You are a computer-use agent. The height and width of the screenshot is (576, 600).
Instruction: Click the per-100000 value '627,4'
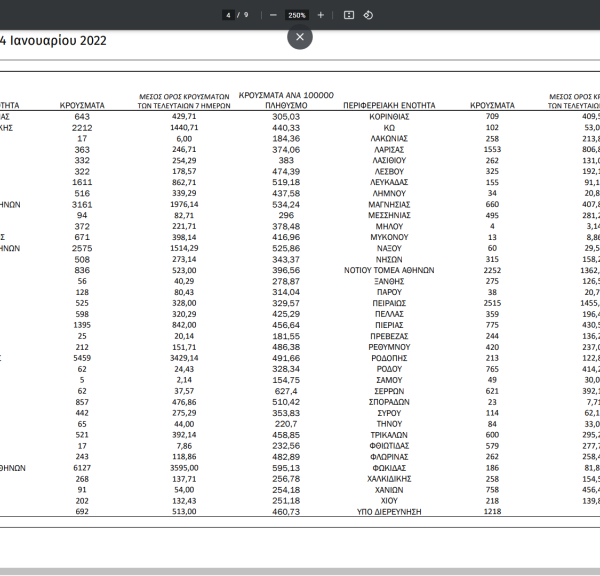pyautogui.click(x=286, y=391)
